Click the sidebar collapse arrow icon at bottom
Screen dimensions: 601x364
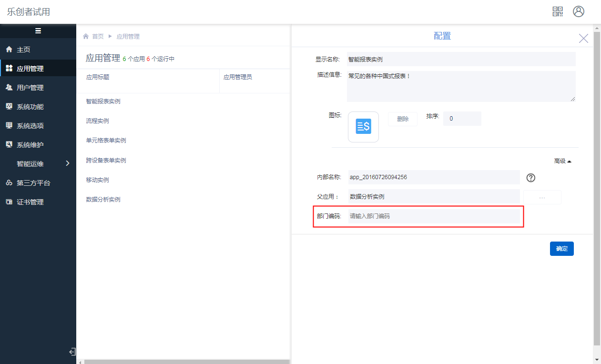tap(72, 352)
